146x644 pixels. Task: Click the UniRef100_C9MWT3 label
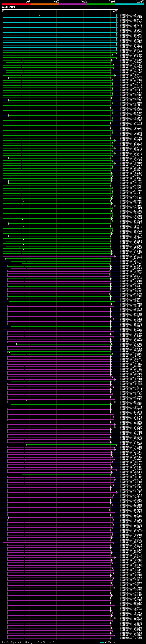click(x=131, y=309)
